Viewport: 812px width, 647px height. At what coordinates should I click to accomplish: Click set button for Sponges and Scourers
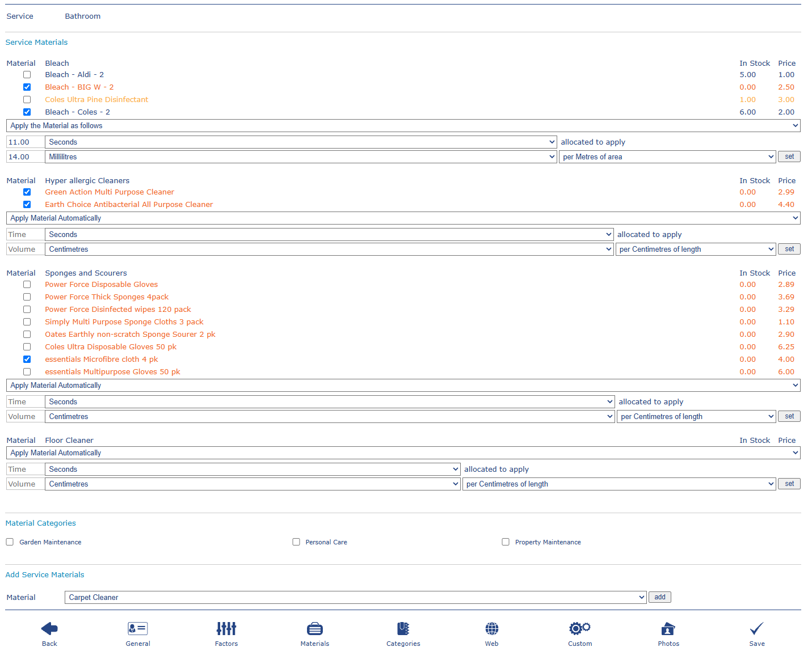click(x=789, y=416)
